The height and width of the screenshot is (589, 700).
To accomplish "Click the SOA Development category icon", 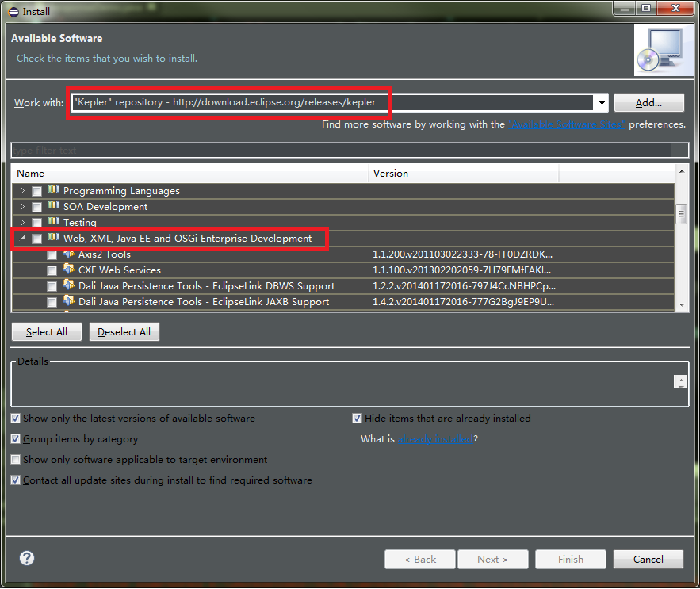I will coord(54,205).
